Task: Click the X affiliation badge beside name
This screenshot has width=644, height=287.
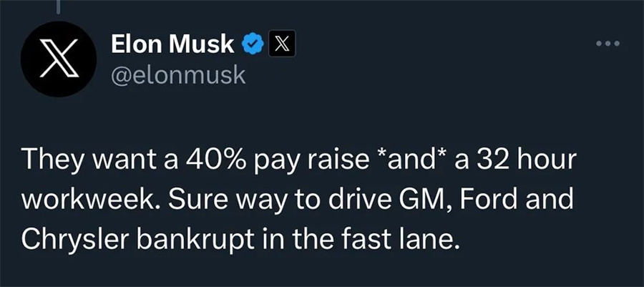Action: point(278,45)
